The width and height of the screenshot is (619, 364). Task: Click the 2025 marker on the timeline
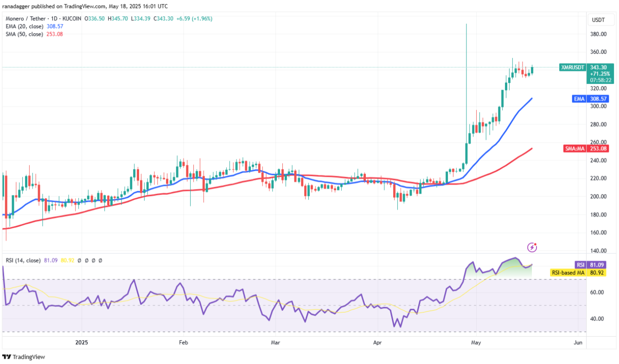(x=81, y=343)
